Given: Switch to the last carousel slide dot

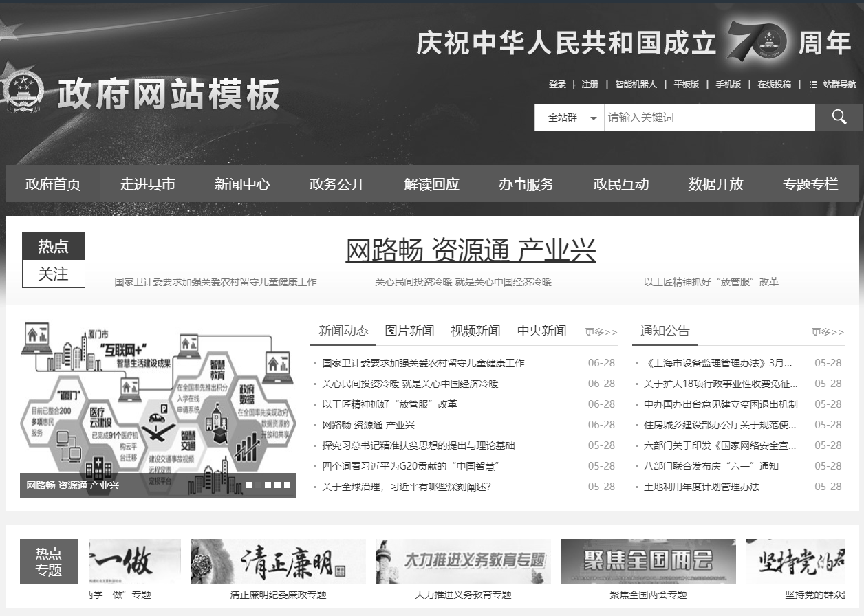Looking at the screenshot, I should 287,485.
